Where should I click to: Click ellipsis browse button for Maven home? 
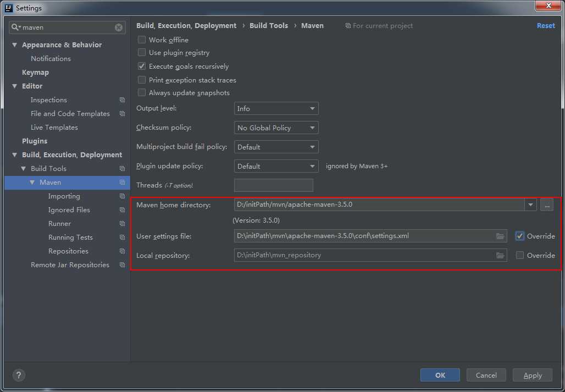[x=547, y=205]
